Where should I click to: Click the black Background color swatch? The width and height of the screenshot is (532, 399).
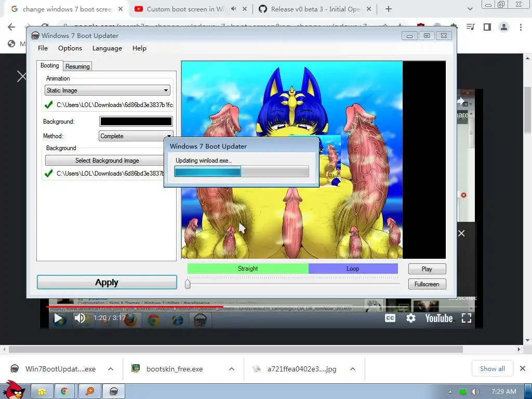[x=136, y=122]
